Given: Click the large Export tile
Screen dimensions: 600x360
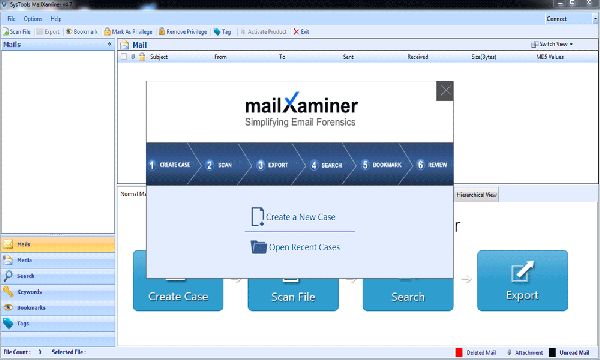Looking at the screenshot, I should click(522, 280).
